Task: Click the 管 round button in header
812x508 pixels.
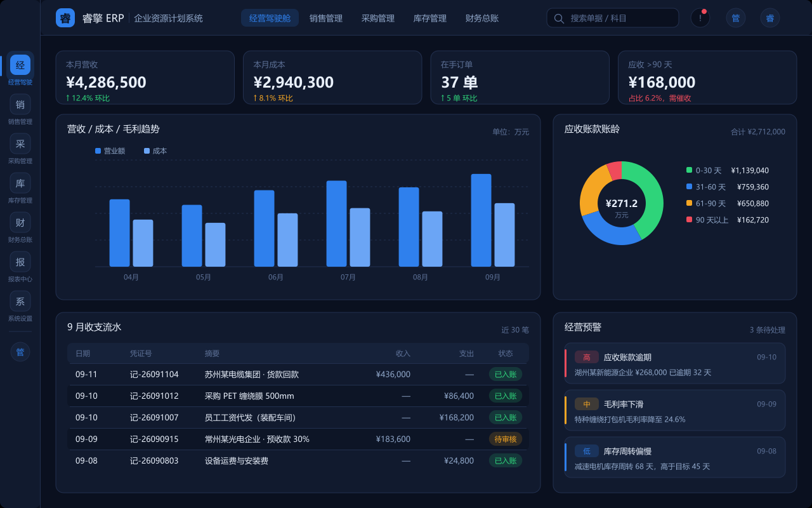Action: pos(736,18)
